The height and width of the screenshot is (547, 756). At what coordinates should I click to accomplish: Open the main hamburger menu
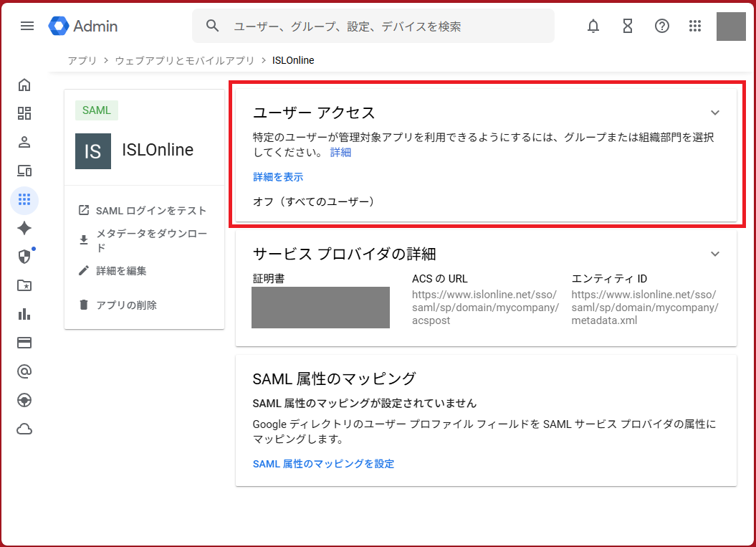pos(27,26)
